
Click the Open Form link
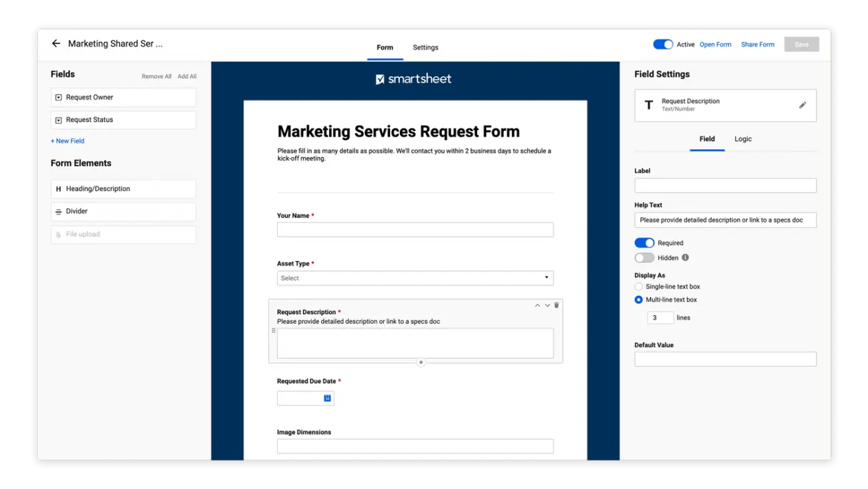tap(715, 44)
